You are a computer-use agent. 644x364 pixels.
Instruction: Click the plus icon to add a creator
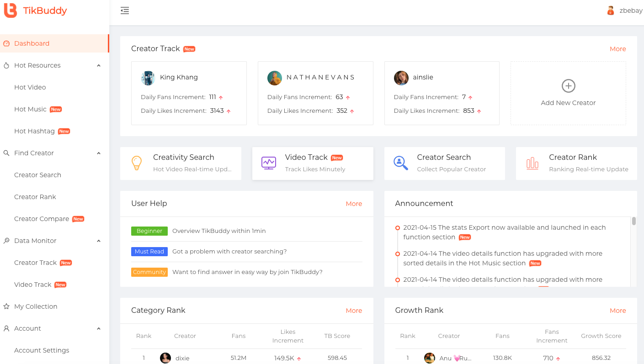pyautogui.click(x=568, y=86)
